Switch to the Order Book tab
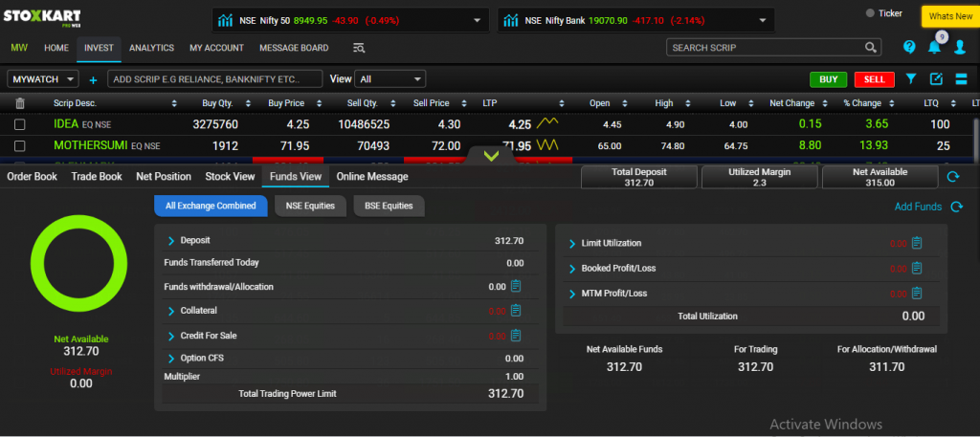Image resolution: width=980 pixels, height=437 pixels. point(32,177)
